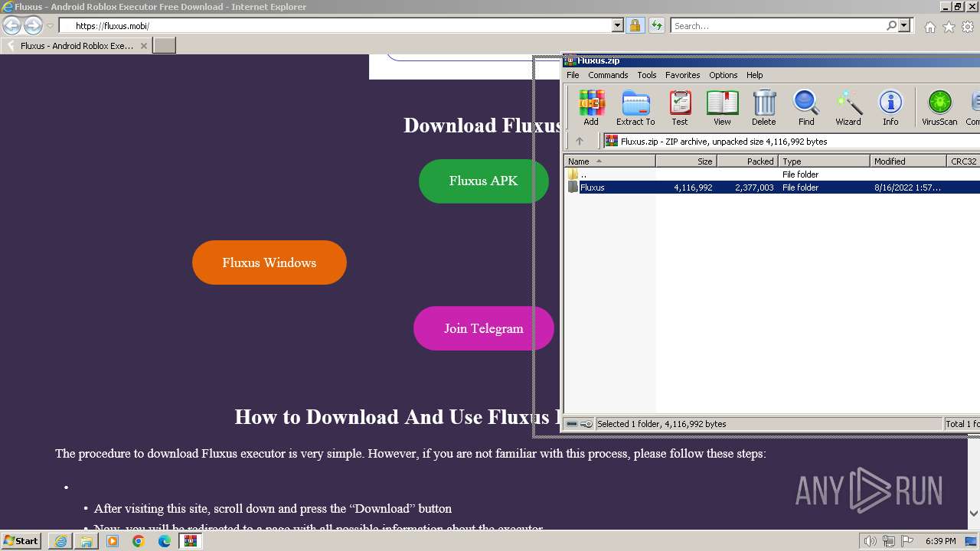The image size is (980, 551).
Task: Click the IE Back arrow button
Action: [x=11, y=25]
